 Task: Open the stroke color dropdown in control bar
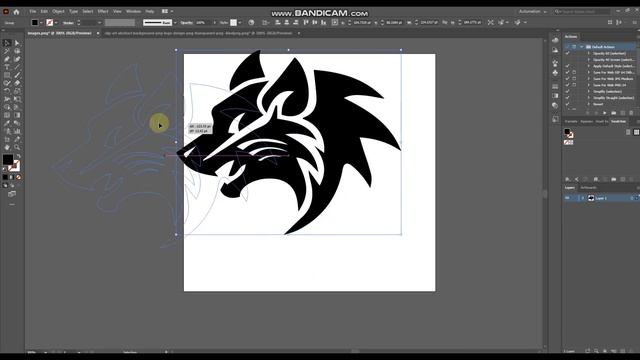click(x=56, y=23)
